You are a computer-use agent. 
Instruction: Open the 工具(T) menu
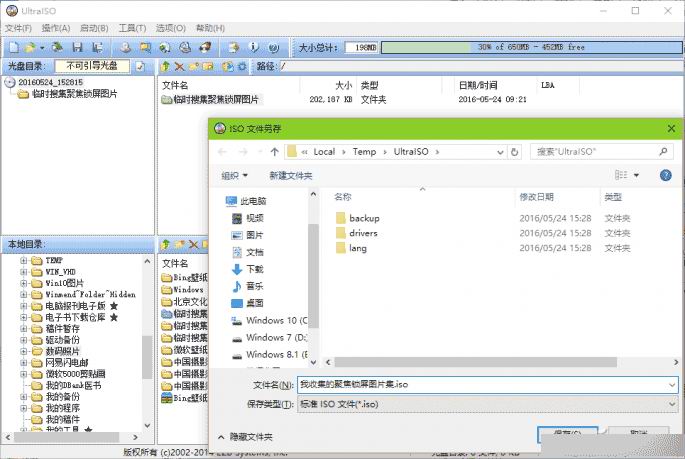[132, 28]
